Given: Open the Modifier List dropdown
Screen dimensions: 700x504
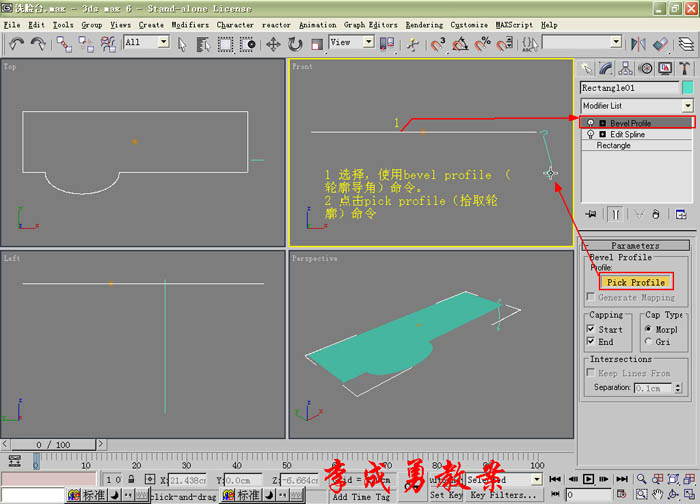Looking at the screenshot, I should tap(688, 106).
